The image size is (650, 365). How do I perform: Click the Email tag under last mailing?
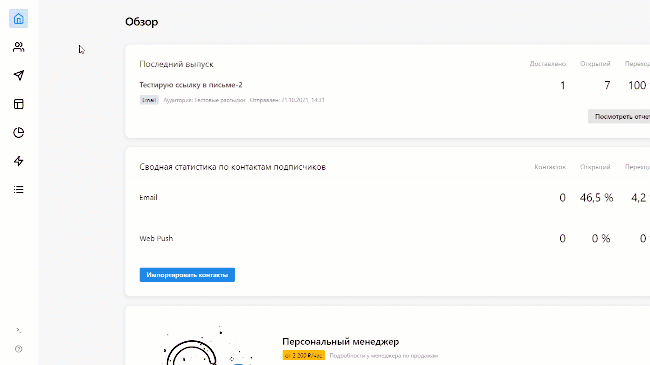pos(149,100)
